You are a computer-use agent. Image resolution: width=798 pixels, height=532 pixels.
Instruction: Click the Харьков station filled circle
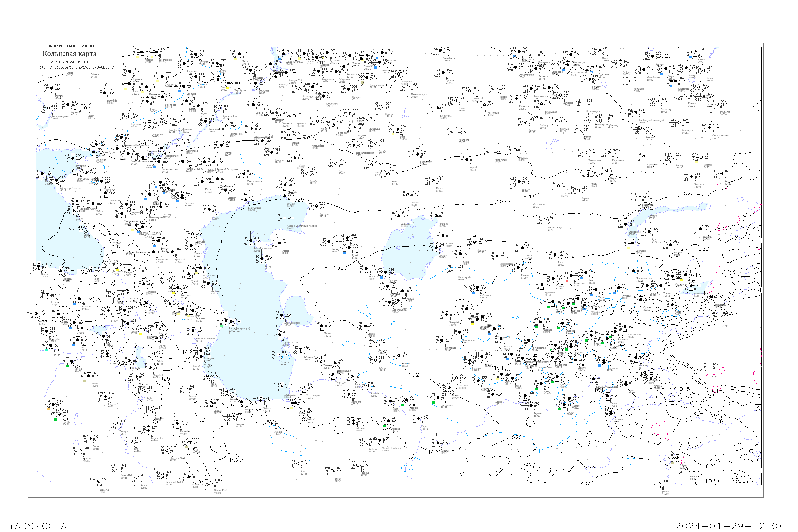click(x=68, y=105)
